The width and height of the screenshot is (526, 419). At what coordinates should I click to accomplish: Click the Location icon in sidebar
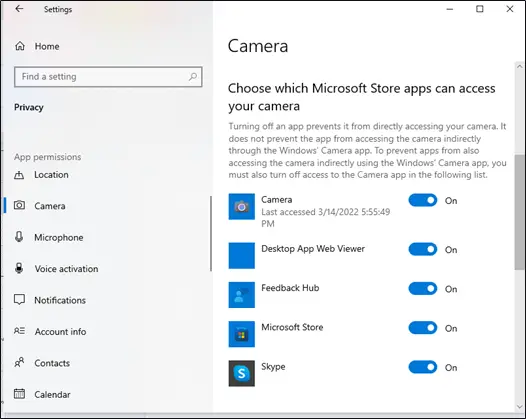(x=19, y=175)
